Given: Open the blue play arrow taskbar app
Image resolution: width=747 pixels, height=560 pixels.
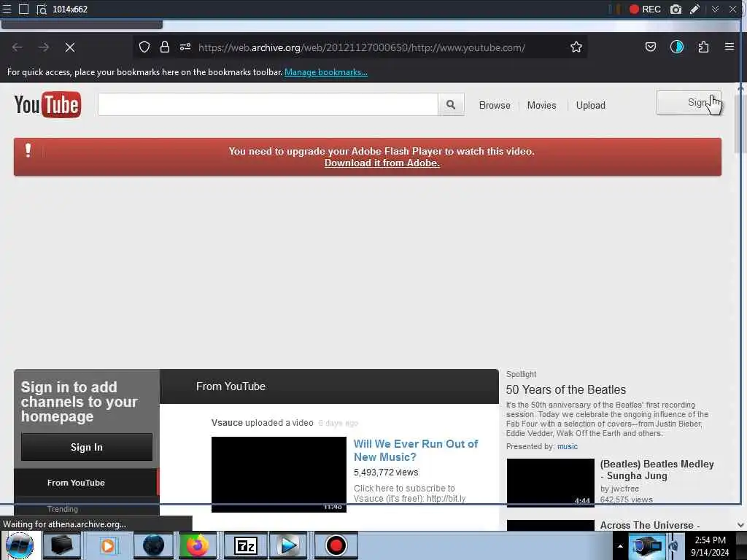Looking at the screenshot, I should click(x=287, y=545).
